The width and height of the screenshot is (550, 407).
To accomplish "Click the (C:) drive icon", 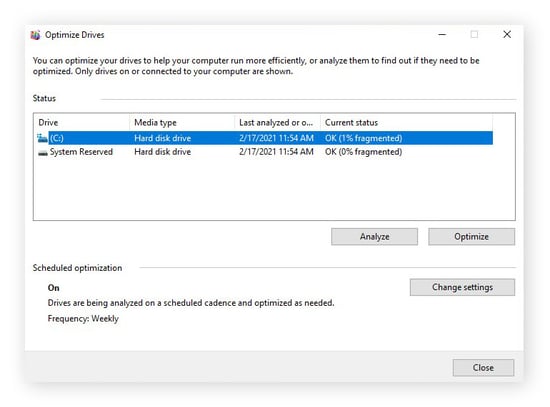I will point(42,138).
